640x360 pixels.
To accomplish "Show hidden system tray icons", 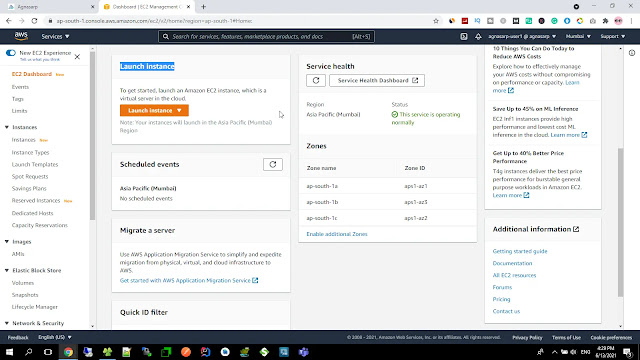I will click(x=554, y=352).
